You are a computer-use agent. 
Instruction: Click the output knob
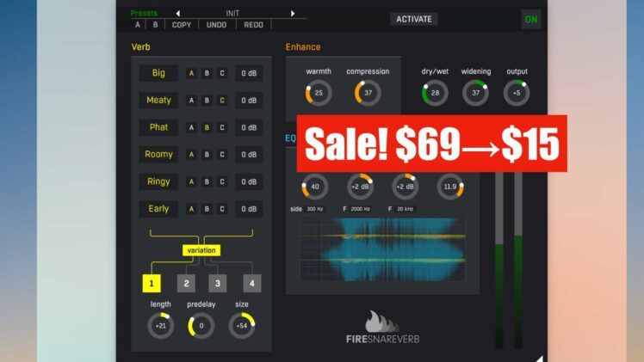[517, 93]
